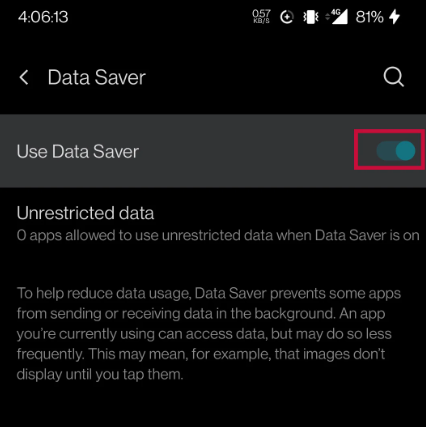Go back using the arrow beside Data Saver
426x427 pixels.
(x=24, y=77)
